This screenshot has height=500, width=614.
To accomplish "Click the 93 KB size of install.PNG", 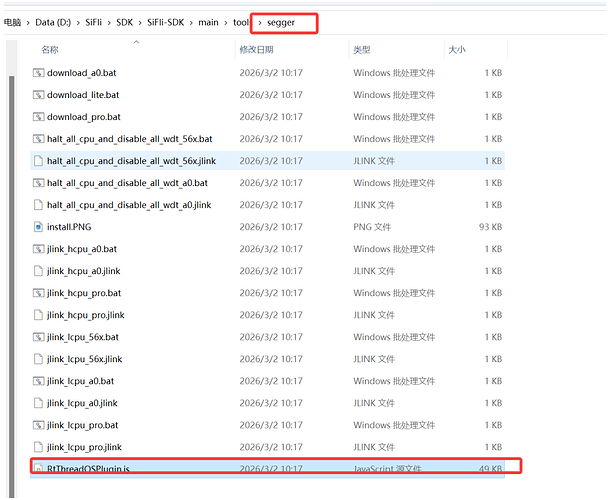I will coord(490,227).
